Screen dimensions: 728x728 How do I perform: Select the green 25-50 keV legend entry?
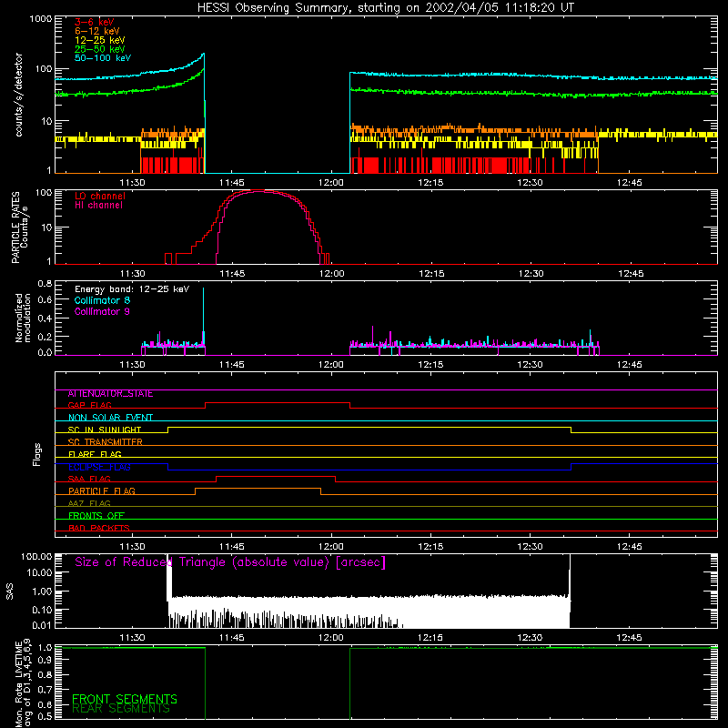pos(100,49)
